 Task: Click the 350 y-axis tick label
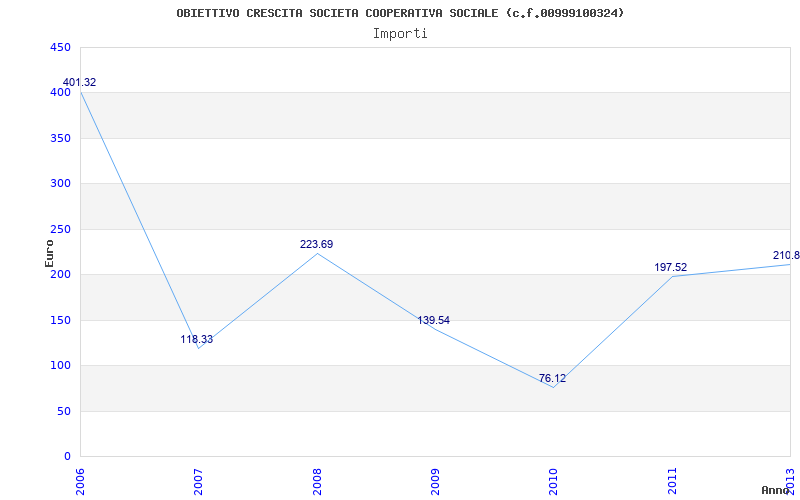(60, 138)
